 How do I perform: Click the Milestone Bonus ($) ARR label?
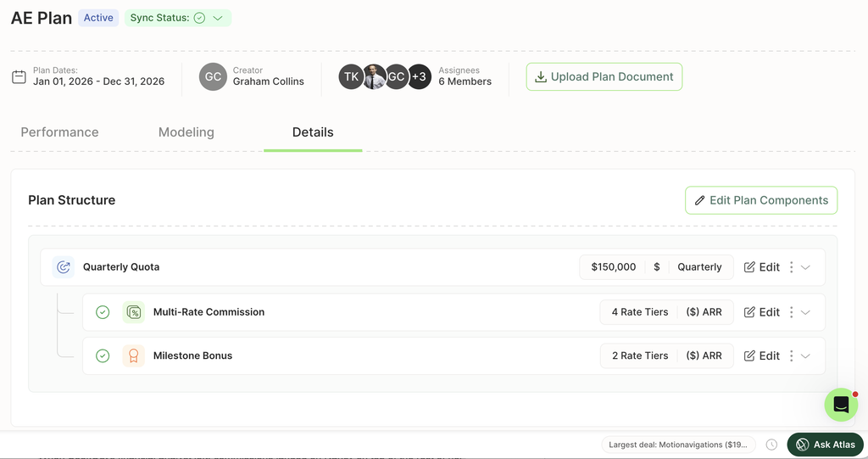[x=704, y=355]
